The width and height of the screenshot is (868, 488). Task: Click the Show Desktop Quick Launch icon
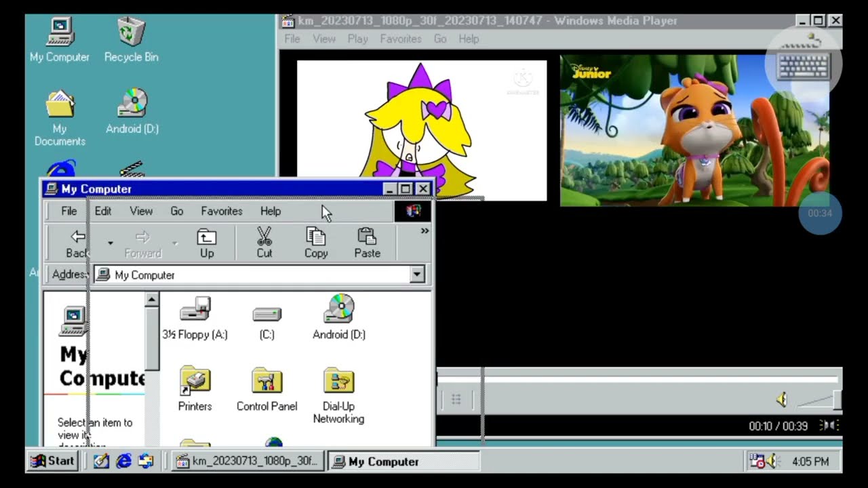pyautogui.click(x=101, y=461)
